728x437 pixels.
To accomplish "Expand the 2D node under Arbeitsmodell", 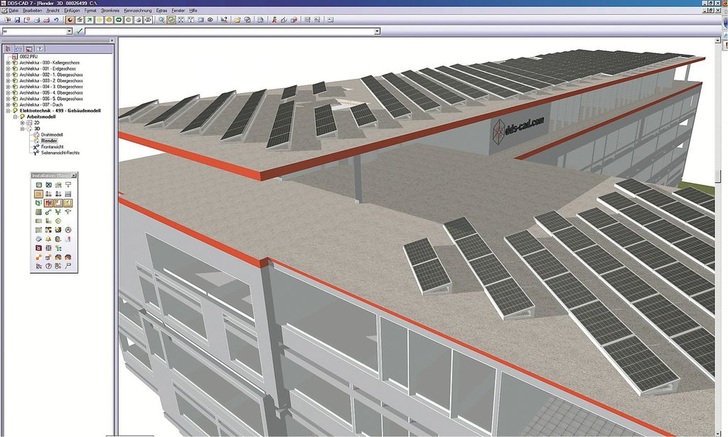I will [x=23, y=122].
